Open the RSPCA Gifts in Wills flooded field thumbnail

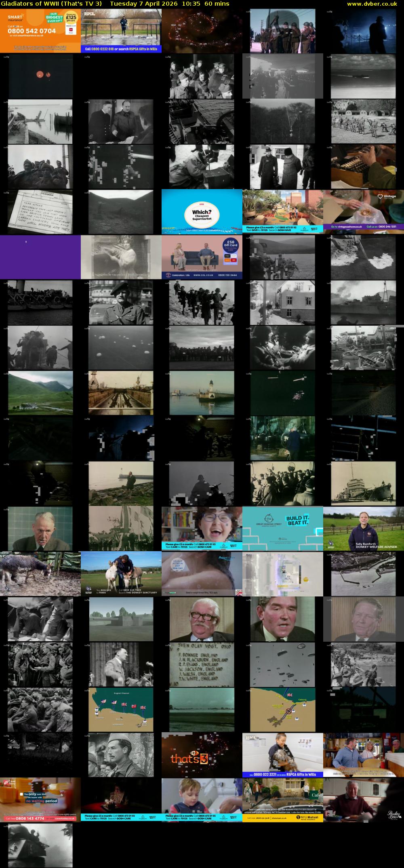121,30
